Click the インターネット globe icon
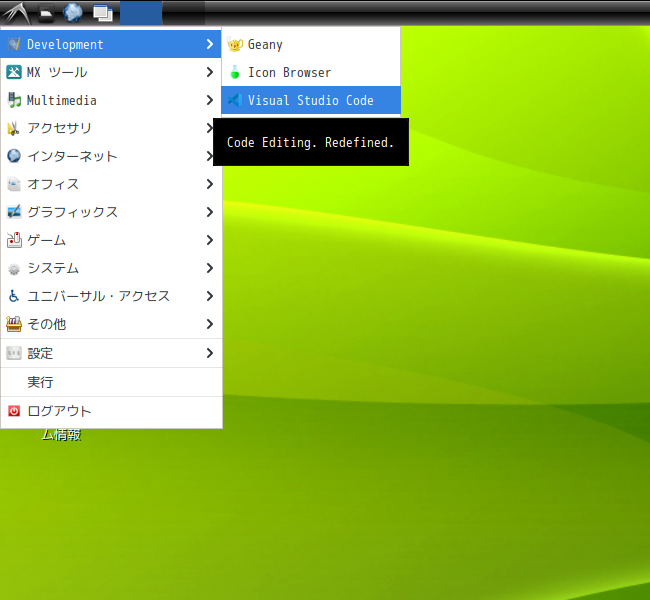This screenshot has height=600, width=650. pyautogui.click(x=14, y=156)
